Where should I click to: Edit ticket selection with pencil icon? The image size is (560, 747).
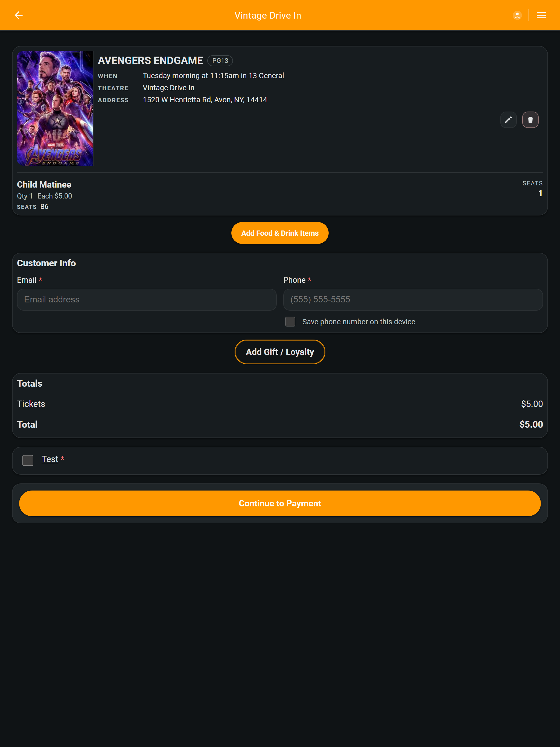click(508, 119)
